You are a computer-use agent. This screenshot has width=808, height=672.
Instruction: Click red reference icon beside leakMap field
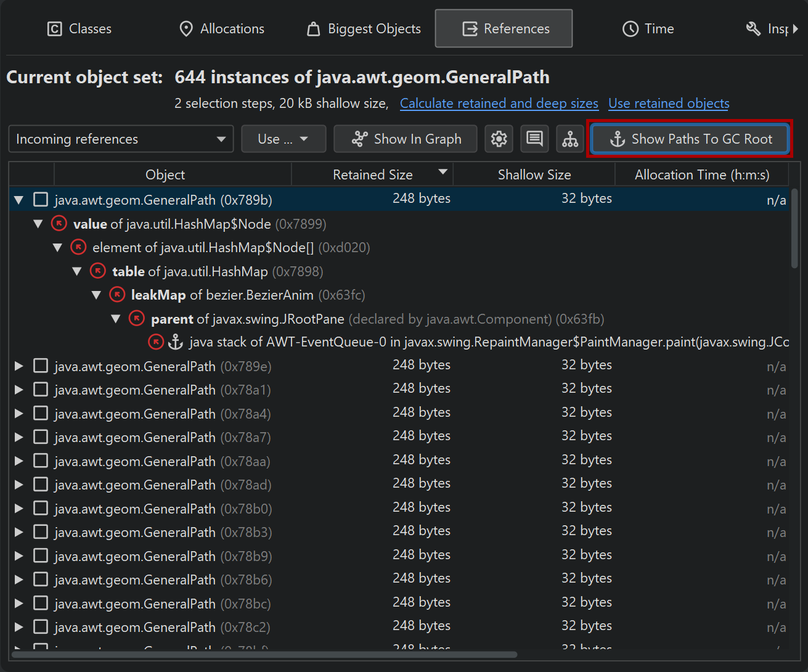coord(117,295)
